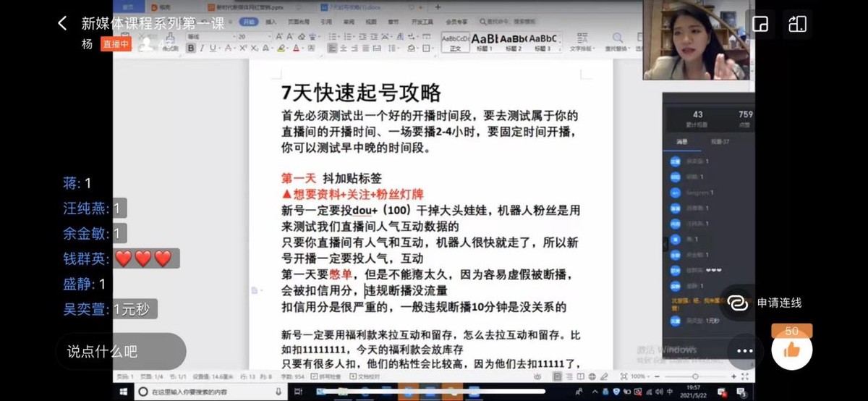Click the Task View taskbar icon
This screenshot has width=868, height=401.
tap(298, 392)
